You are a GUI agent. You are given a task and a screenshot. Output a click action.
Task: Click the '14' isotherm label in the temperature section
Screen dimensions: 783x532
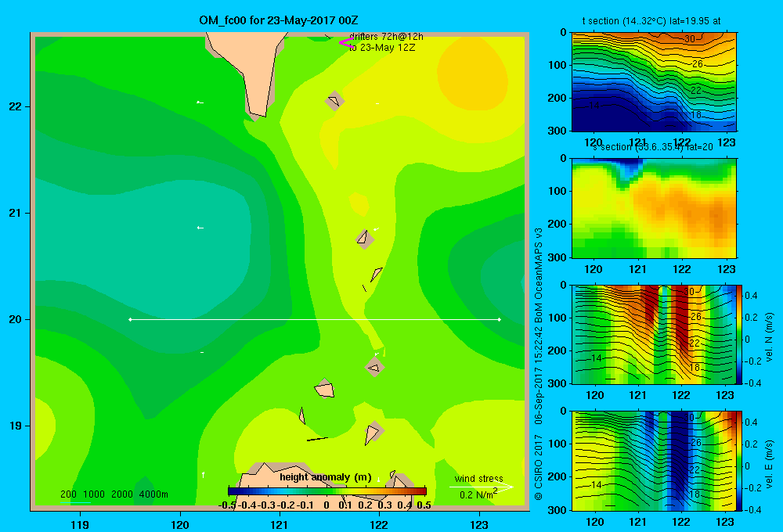[594, 106]
